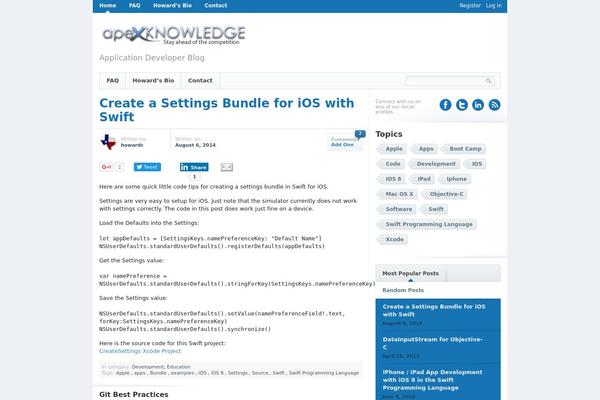Select the iOS 8 topic tag
Screen dimensions: 600x400
391,179
